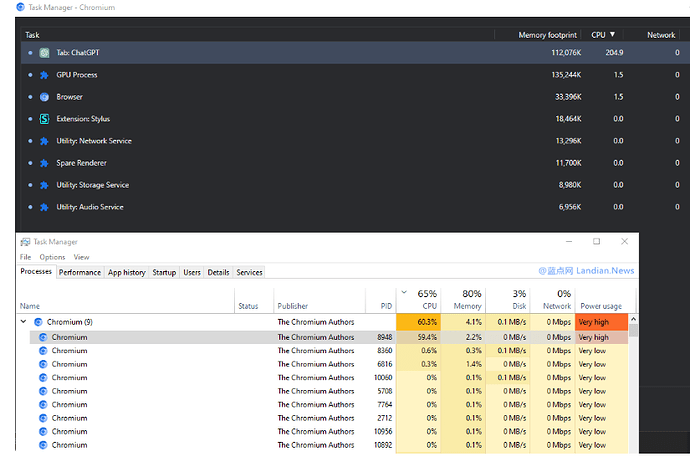Open the File menu in Task Manager
Viewport: 690px width, 466px height.
(26, 257)
